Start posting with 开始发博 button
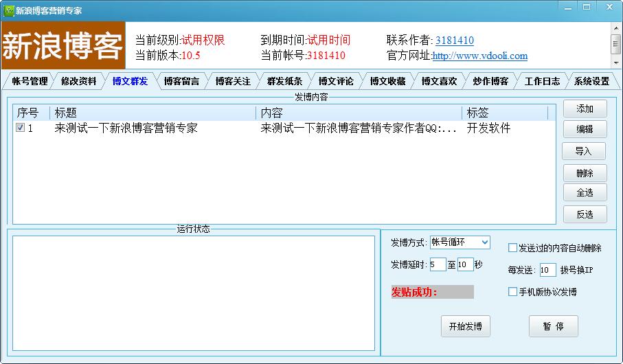Image resolution: width=623 pixels, height=364 pixels. (465, 326)
